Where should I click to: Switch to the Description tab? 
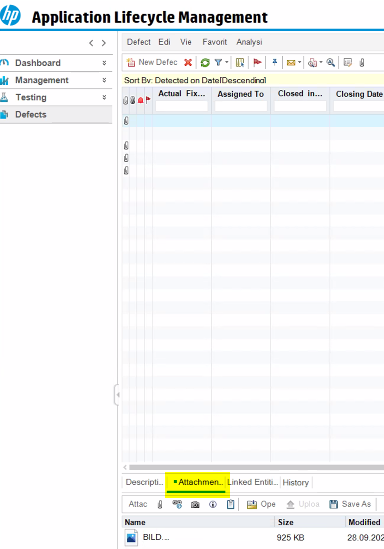144,482
